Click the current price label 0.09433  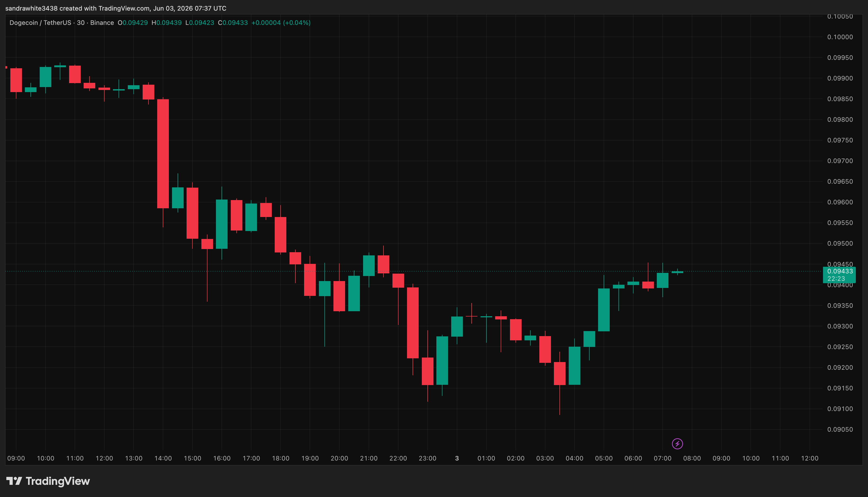pyautogui.click(x=840, y=271)
